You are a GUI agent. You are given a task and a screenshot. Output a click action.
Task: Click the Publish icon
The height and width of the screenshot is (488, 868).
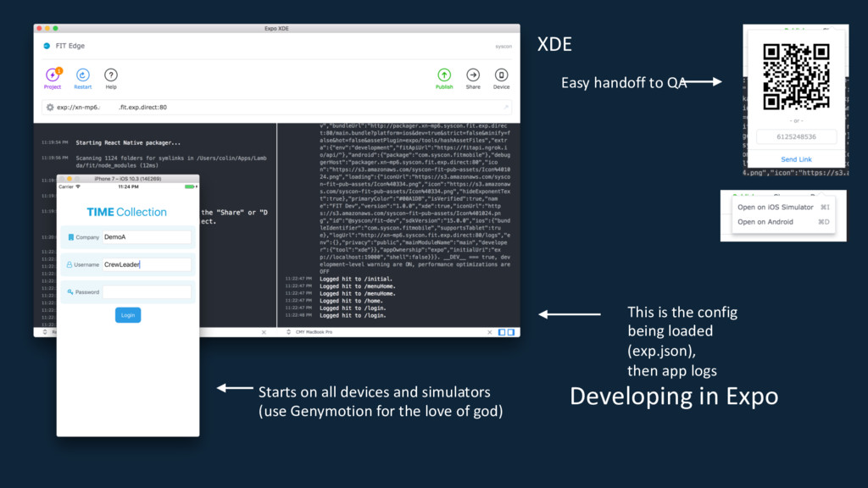click(444, 75)
